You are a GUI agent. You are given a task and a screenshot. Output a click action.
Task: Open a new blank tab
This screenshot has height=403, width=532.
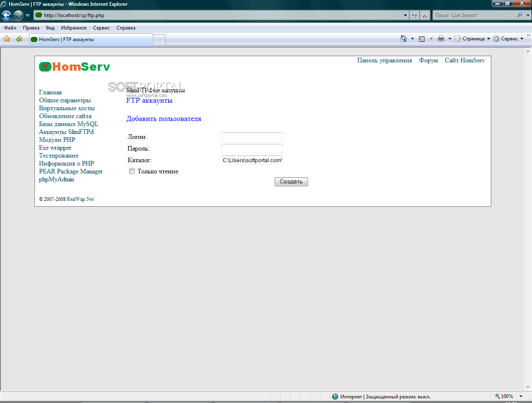[159, 40]
